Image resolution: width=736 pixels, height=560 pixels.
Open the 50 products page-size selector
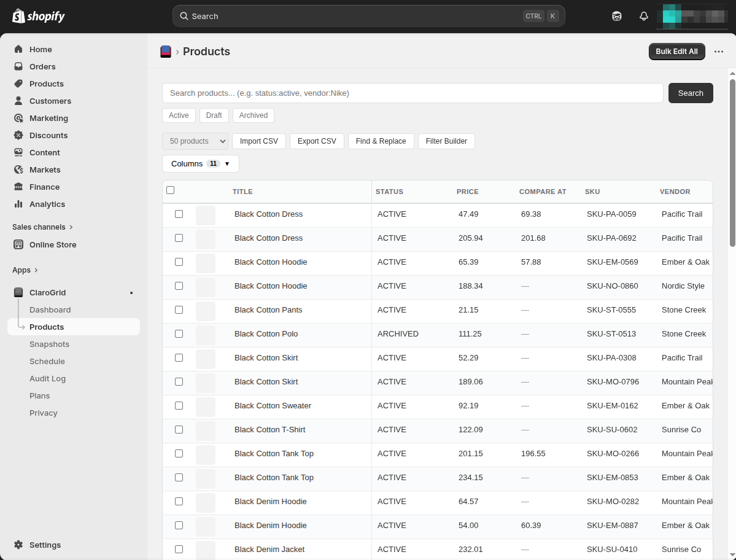pos(195,141)
